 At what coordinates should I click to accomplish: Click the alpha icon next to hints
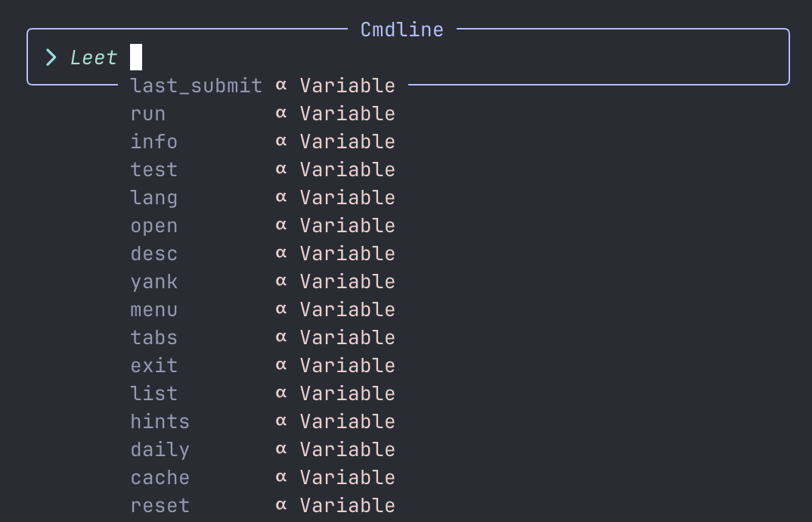point(281,421)
